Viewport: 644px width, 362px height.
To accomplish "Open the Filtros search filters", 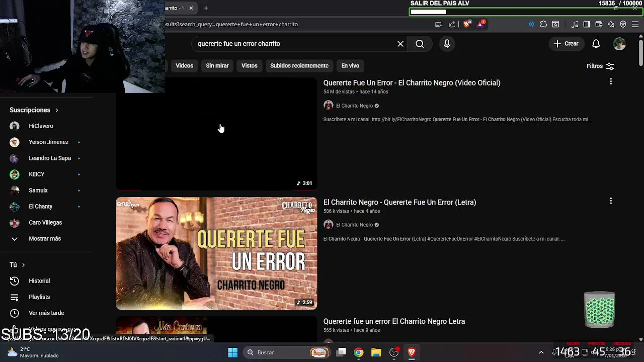I will click(600, 66).
